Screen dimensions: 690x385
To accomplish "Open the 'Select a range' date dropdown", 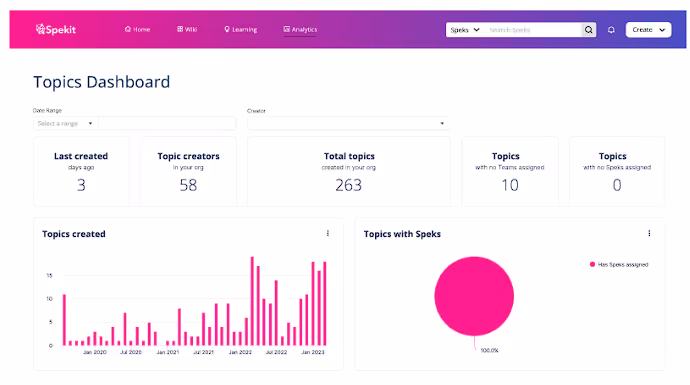I will (x=66, y=124).
